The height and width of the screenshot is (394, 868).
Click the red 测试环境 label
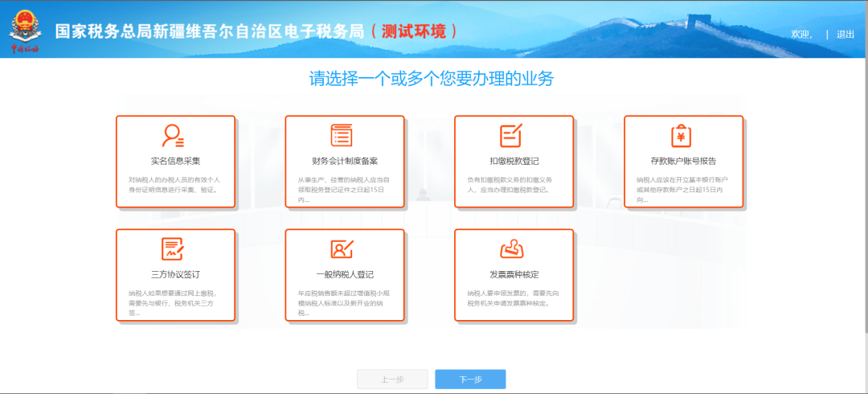coord(415,31)
